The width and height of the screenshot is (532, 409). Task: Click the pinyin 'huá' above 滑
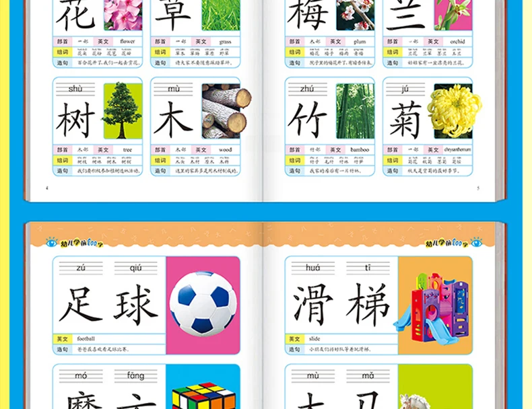click(x=312, y=268)
